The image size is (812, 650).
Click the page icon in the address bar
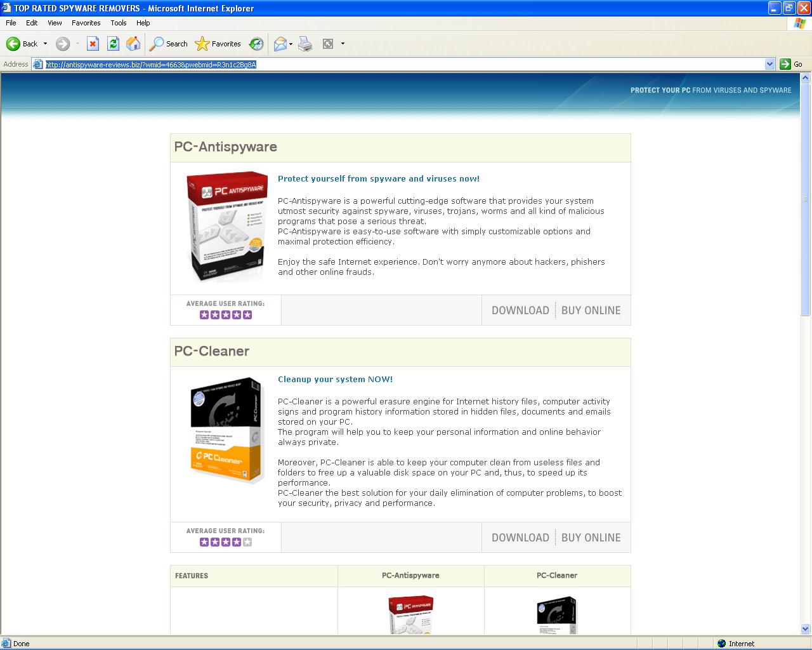[38, 64]
